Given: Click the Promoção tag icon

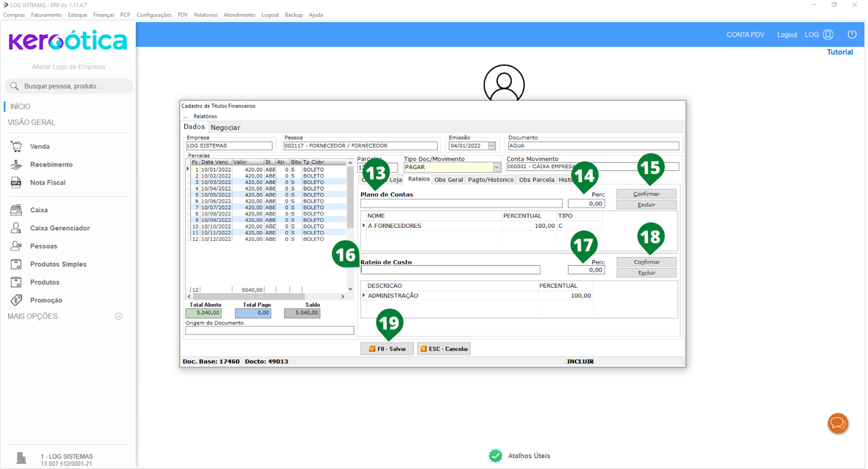Looking at the screenshot, I should coord(16,300).
